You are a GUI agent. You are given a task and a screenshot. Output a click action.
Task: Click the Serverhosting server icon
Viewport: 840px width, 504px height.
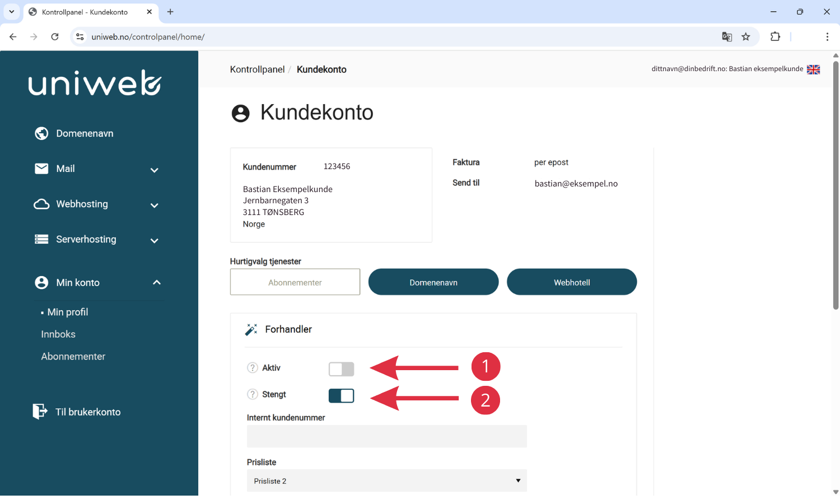pos(41,239)
